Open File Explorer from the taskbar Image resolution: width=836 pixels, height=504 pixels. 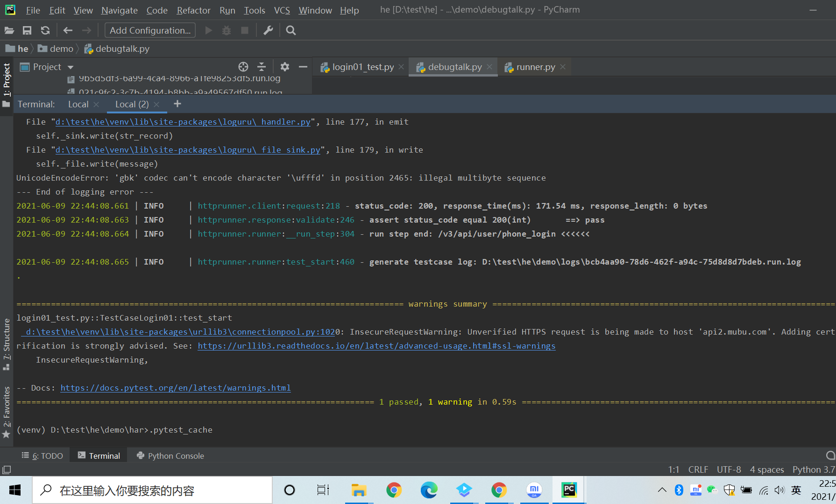click(x=359, y=490)
